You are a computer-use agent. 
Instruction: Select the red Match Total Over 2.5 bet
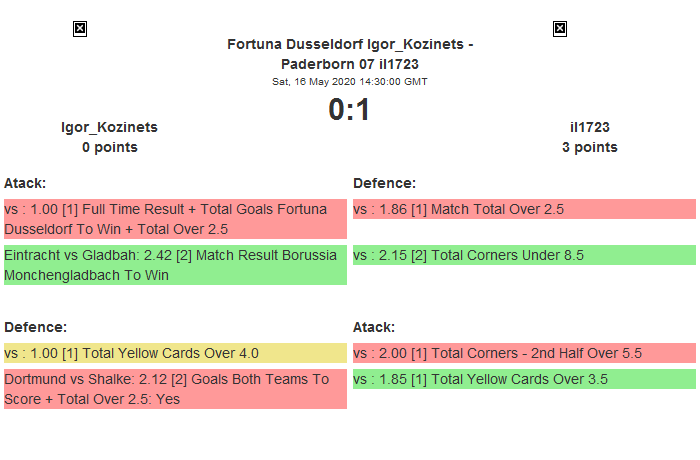(x=523, y=209)
